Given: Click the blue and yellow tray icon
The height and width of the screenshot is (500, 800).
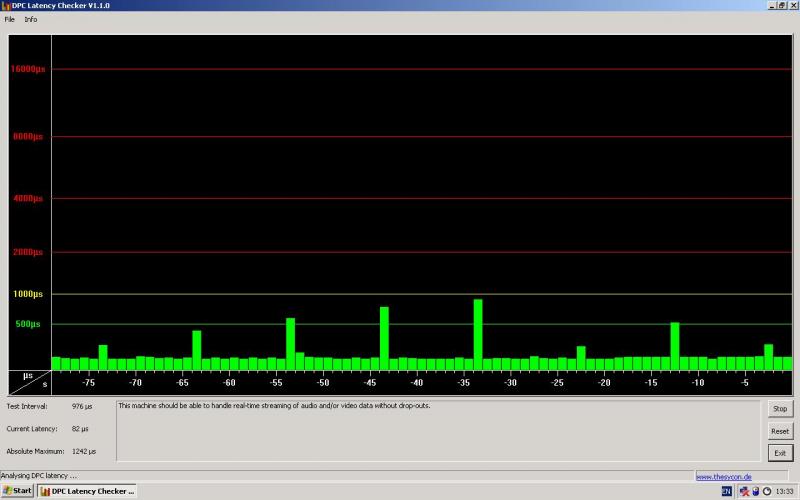Looking at the screenshot, I should 756,491.
